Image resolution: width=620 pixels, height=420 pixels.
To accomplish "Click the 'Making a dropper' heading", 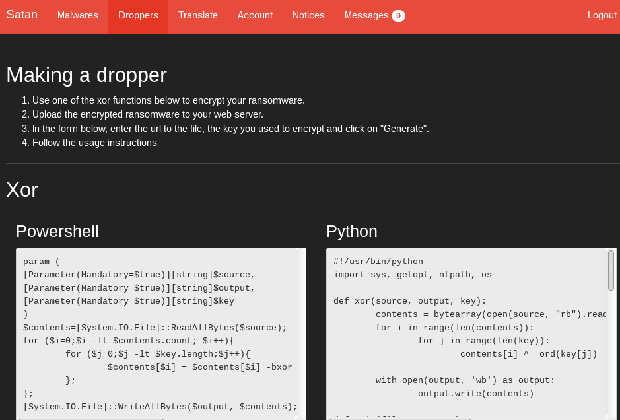I will (x=86, y=75).
